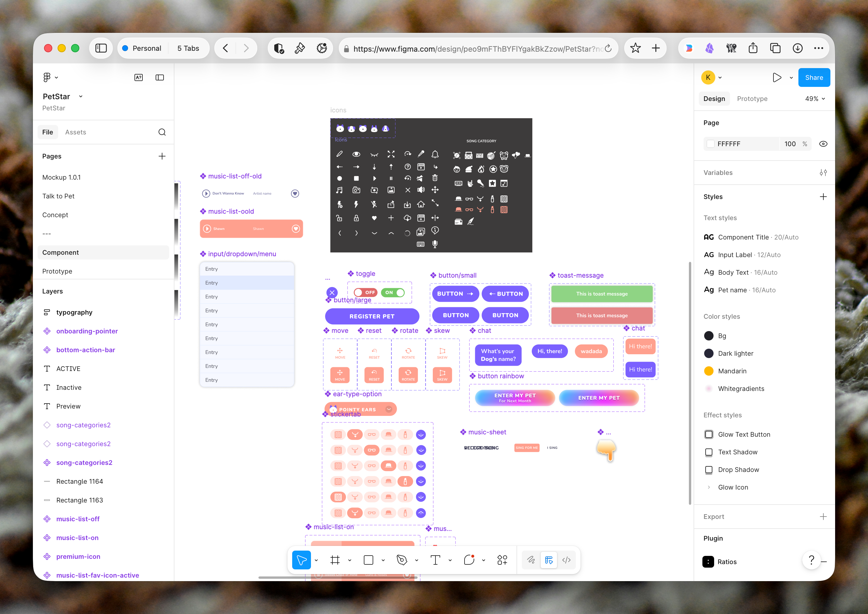Viewport: 868px width, 614px height.
Task: Open presentation options chevron
Action: click(x=791, y=77)
